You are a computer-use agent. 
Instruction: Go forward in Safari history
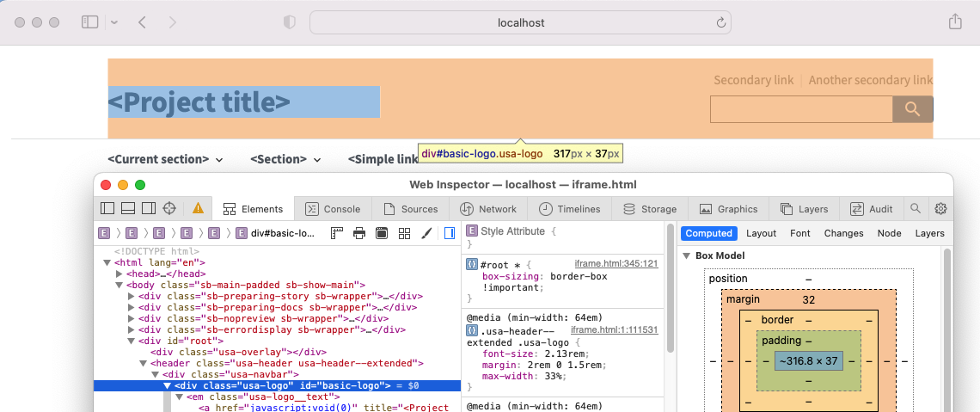coord(173,22)
